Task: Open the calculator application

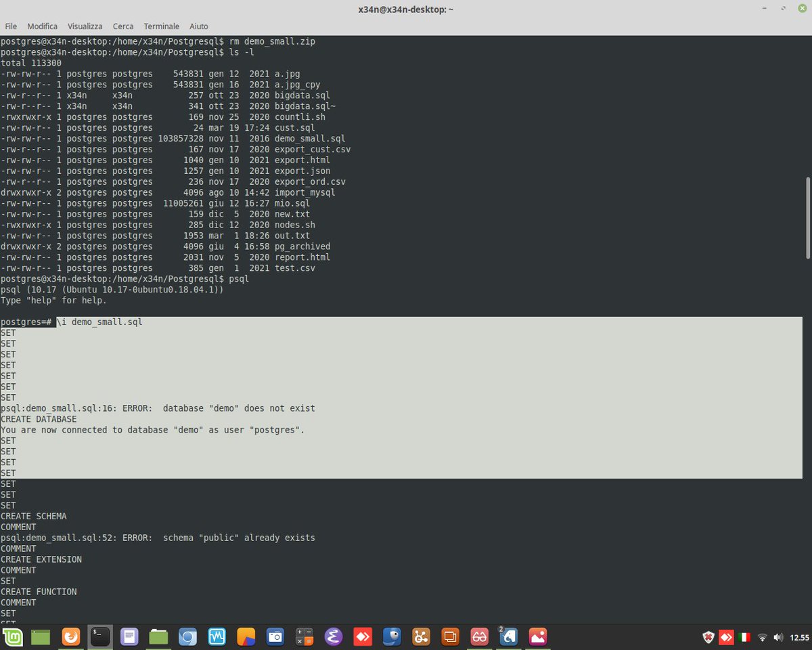Action: point(304,636)
